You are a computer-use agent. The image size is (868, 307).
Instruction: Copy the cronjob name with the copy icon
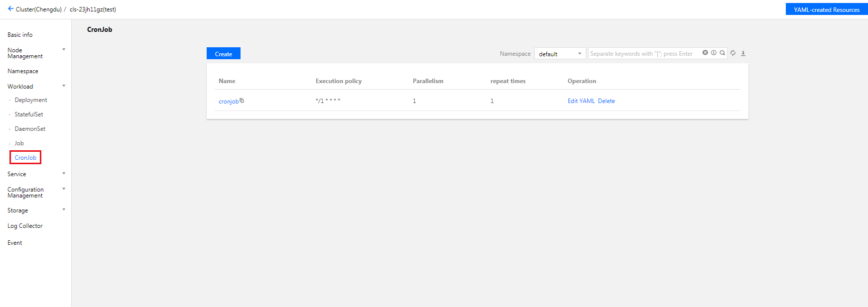242,101
